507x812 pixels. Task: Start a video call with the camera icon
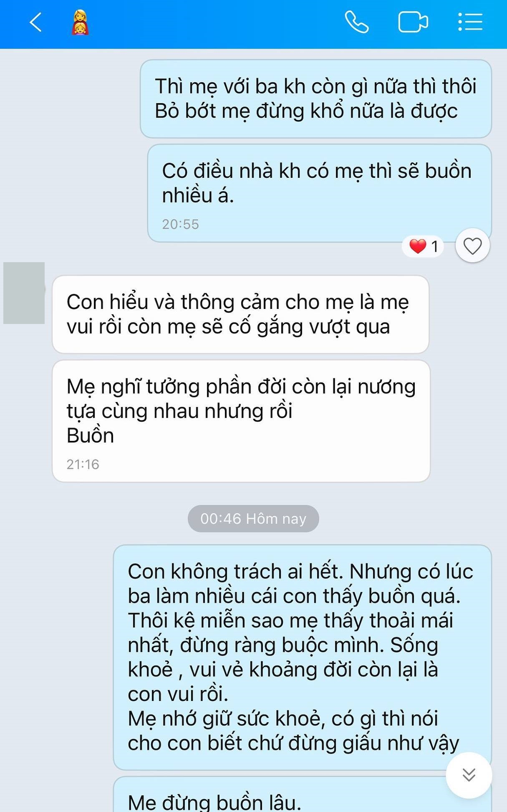point(413,22)
